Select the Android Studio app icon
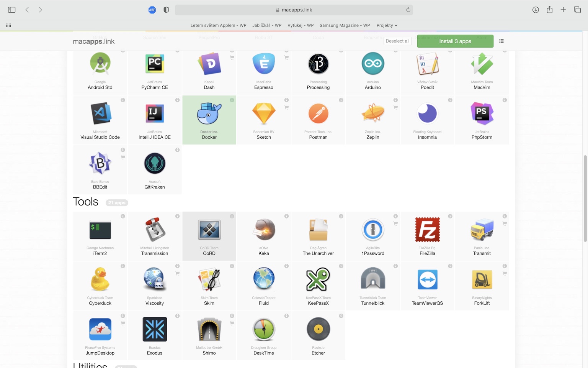This screenshot has height=368, width=588. tap(100, 64)
